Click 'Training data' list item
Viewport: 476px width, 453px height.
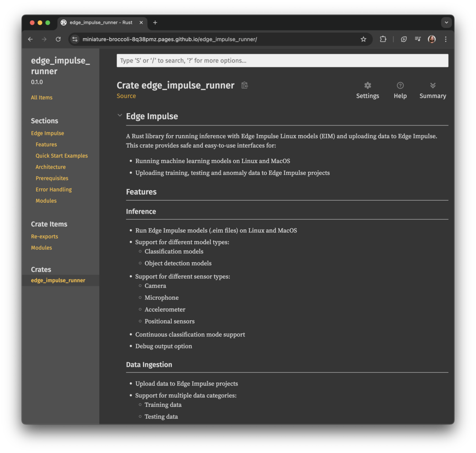pos(163,405)
